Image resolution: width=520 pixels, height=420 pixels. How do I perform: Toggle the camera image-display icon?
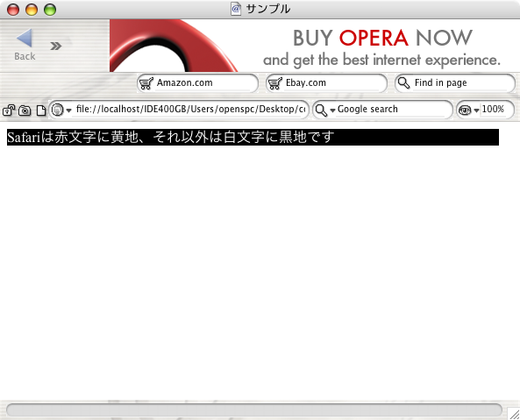point(25,110)
